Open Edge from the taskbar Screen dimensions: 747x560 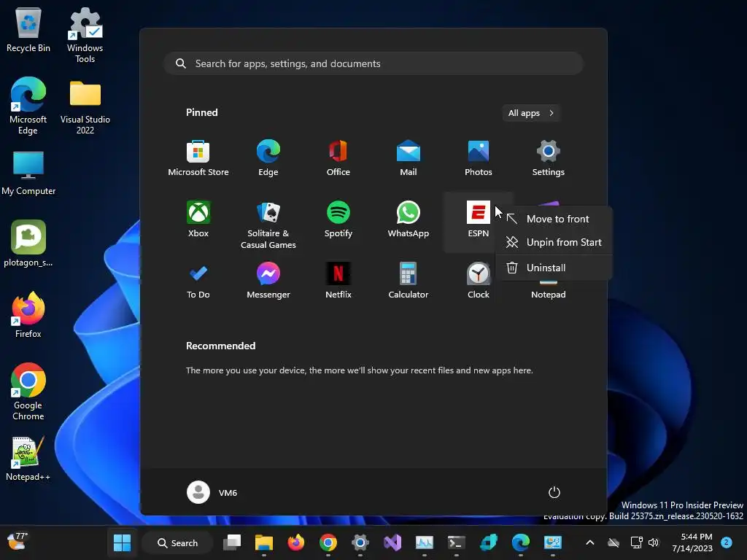tap(520, 542)
